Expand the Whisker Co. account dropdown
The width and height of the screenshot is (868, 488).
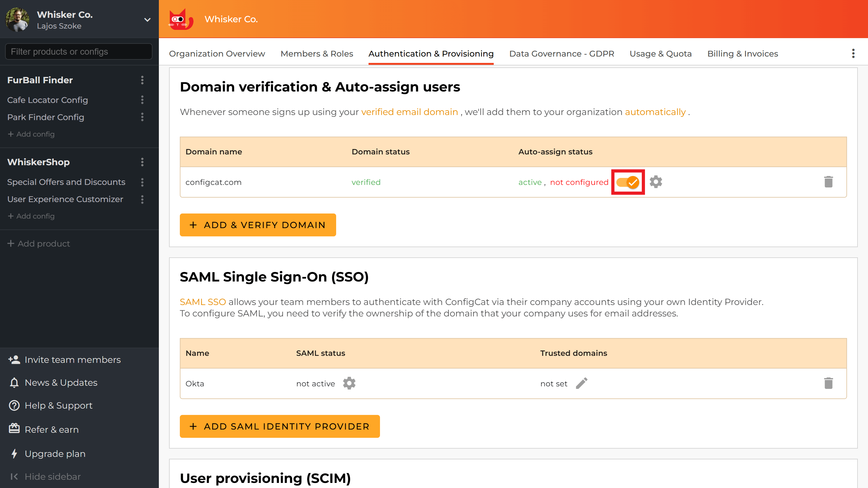[x=147, y=20]
